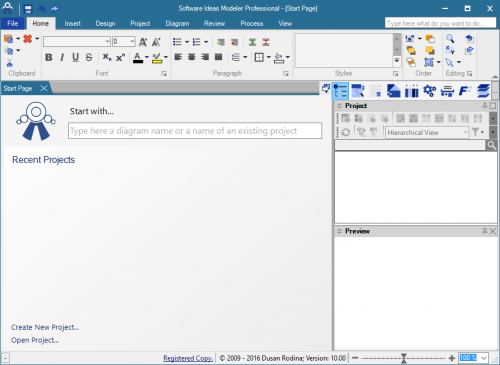Toggle Bold formatting
The height and width of the screenshot is (365, 500).
click(49, 57)
